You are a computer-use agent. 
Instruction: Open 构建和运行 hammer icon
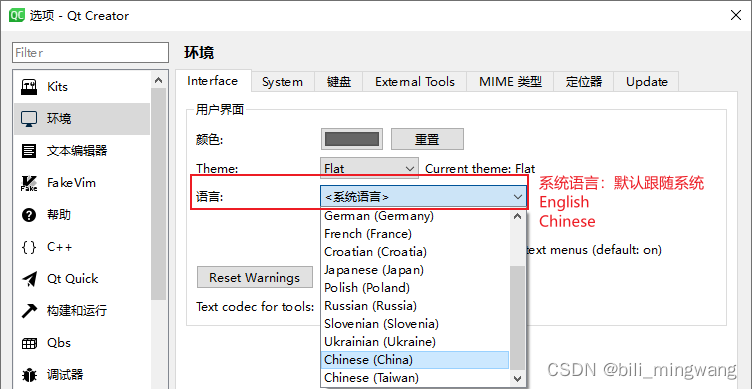[x=29, y=311]
